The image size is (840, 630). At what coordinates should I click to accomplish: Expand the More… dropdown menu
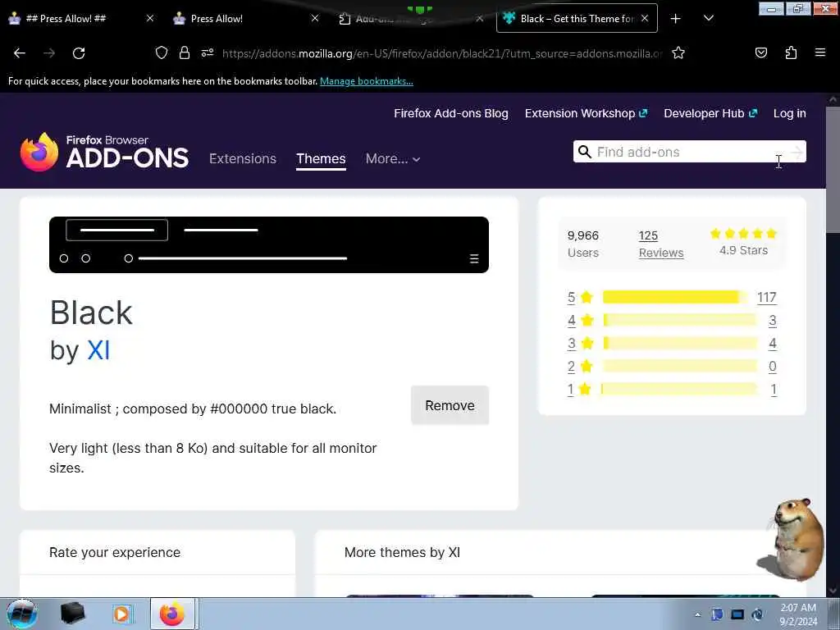click(393, 158)
